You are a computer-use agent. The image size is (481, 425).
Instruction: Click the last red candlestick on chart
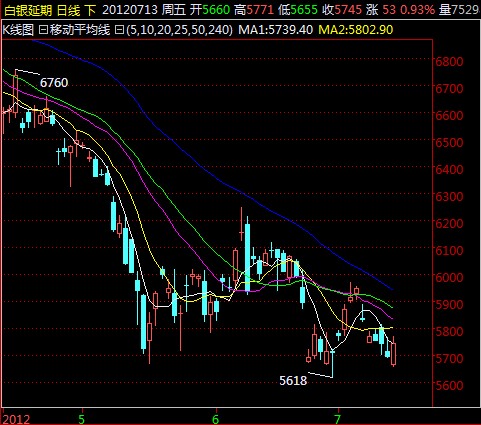(394, 353)
